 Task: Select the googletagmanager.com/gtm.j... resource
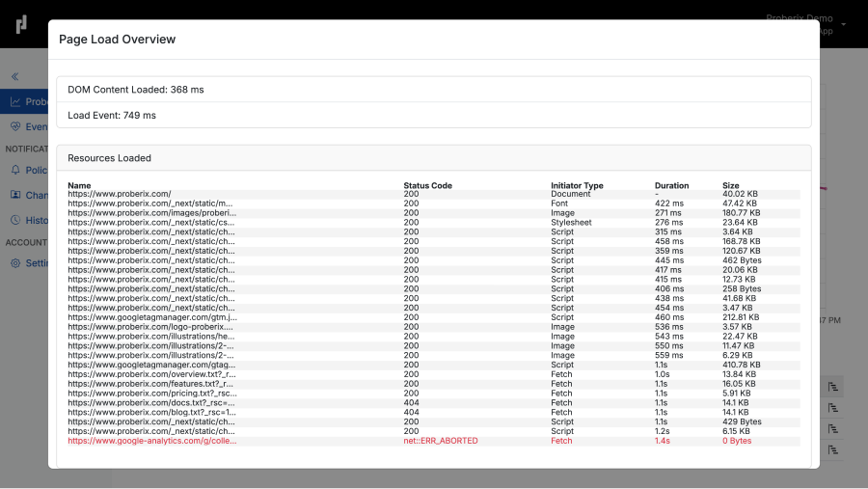152,317
